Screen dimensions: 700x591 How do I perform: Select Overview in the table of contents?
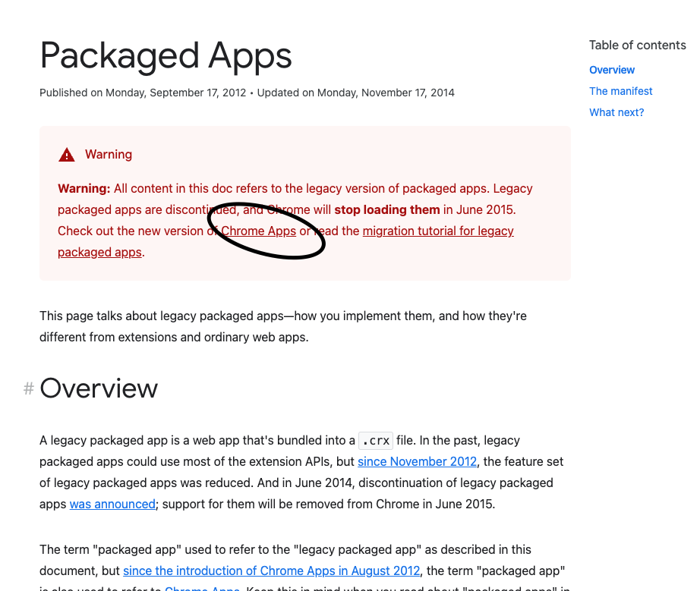(611, 70)
